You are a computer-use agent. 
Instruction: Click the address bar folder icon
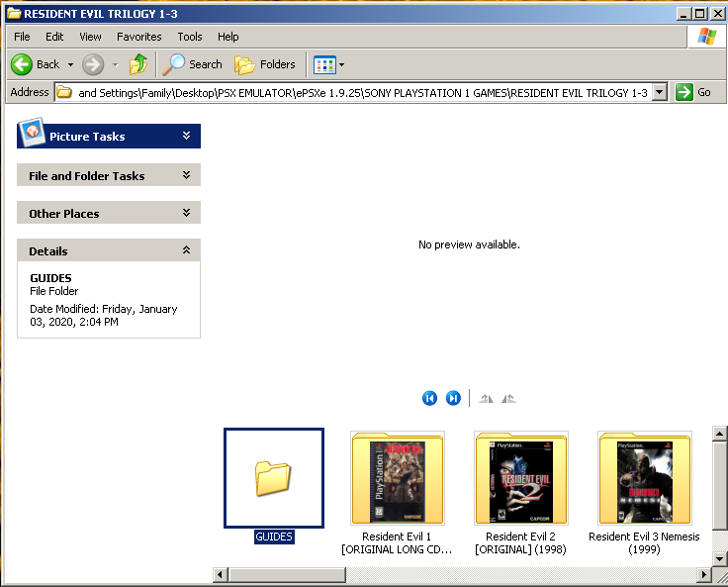tap(64, 92)
